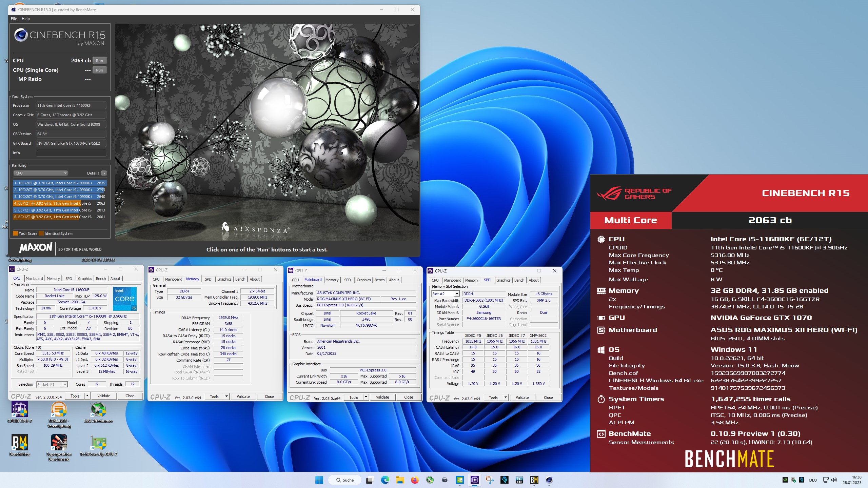
Task: Click the Part Number F4-3600C16-16GTZR field
Action: [484, 319]
